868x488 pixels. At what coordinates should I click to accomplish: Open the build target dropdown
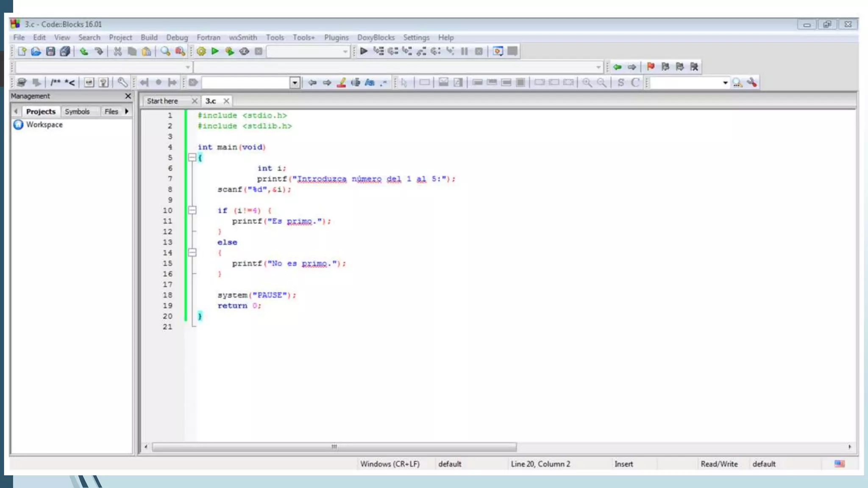coord(345,52)
